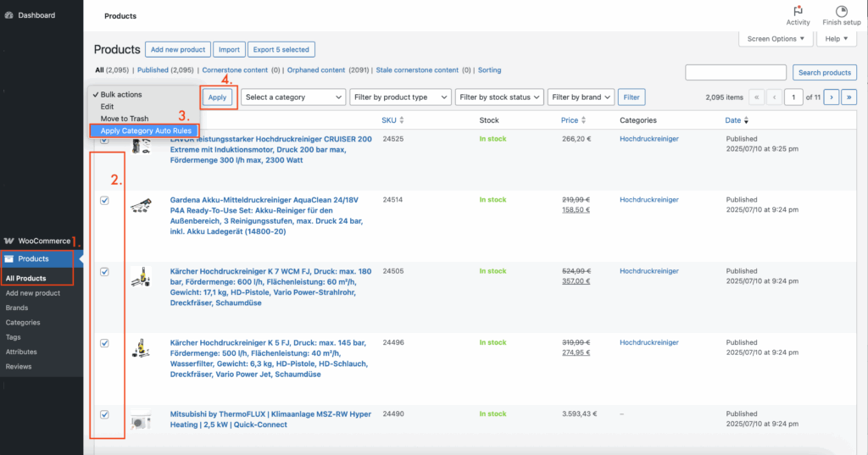Open Attributes sidebar item

click(21, 352)
